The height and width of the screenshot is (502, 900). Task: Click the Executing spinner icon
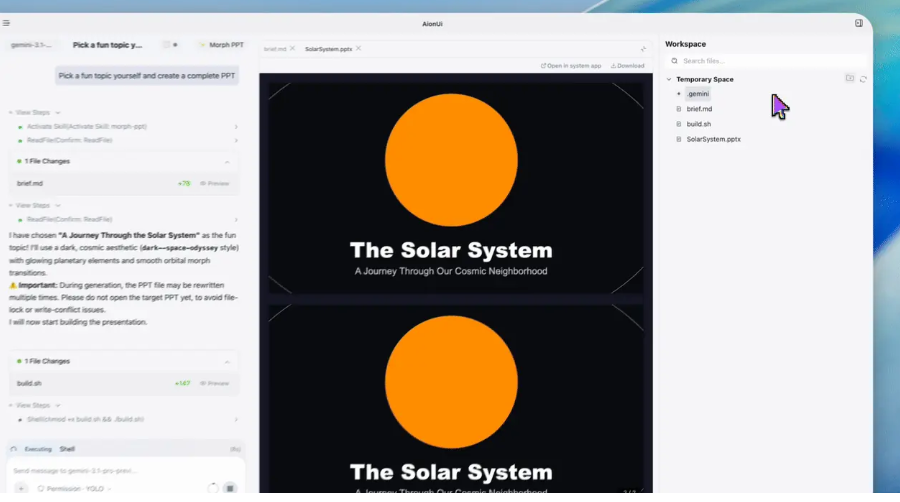point(14,449)
